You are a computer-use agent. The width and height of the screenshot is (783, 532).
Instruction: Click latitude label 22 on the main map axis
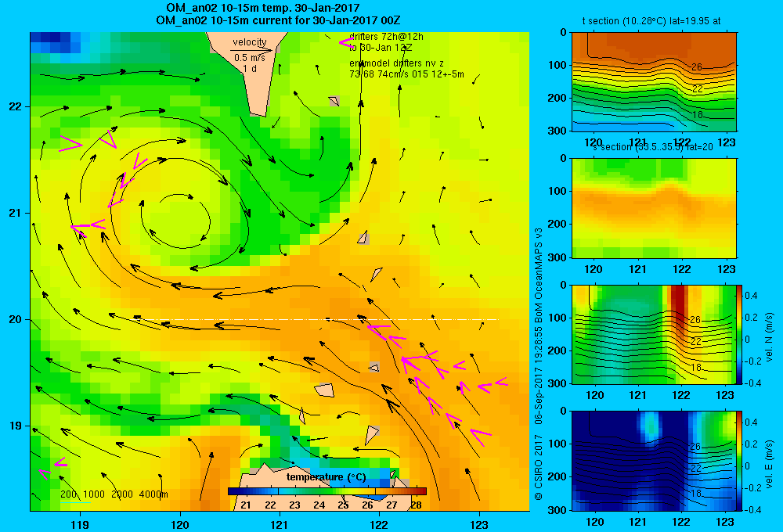tap(16, 106)
